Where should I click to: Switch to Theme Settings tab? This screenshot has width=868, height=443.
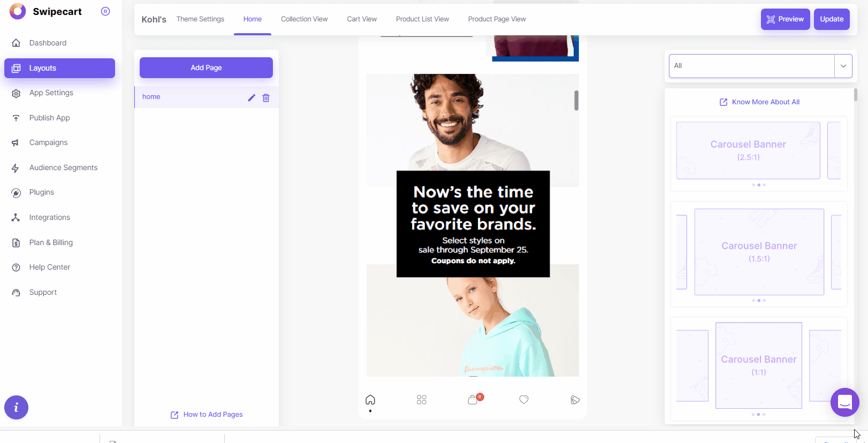[201, 19]
